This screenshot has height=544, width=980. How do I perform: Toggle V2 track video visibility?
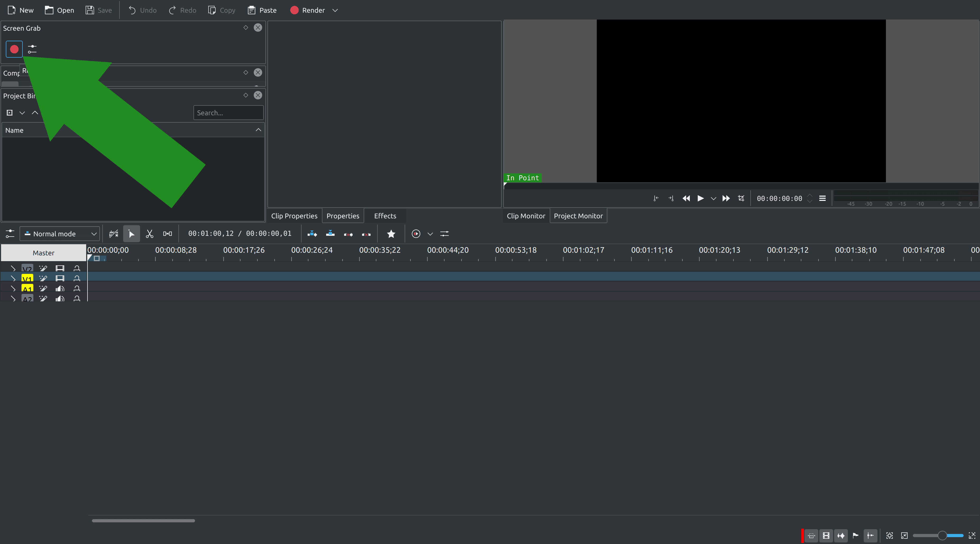pos(60,268)
